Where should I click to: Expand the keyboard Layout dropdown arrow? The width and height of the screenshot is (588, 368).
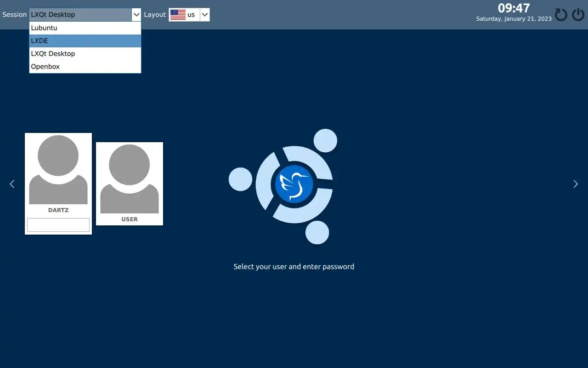pyautogui.click(x=205, y=15)
